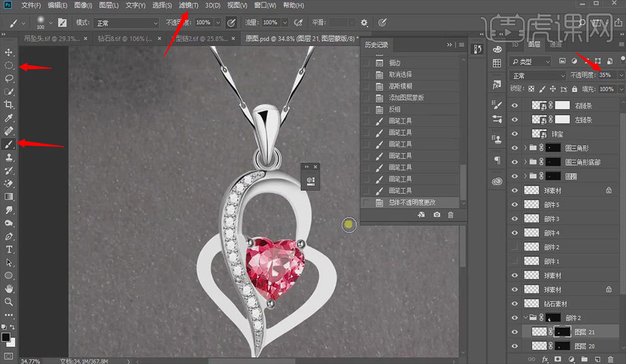Expand the 圆三角形 layer group
This screenshot has height=364, width=626.
(526, 148)
